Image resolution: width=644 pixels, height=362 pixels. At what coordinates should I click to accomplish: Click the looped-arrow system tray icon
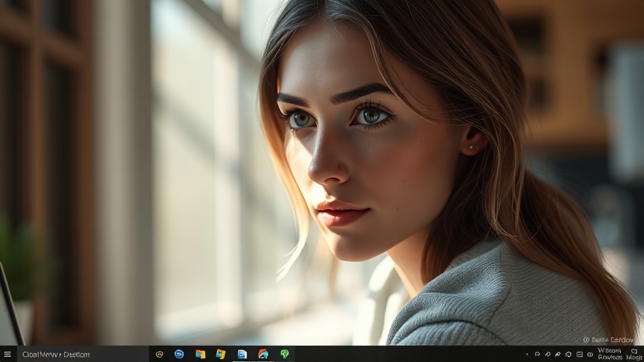point(548,354)
